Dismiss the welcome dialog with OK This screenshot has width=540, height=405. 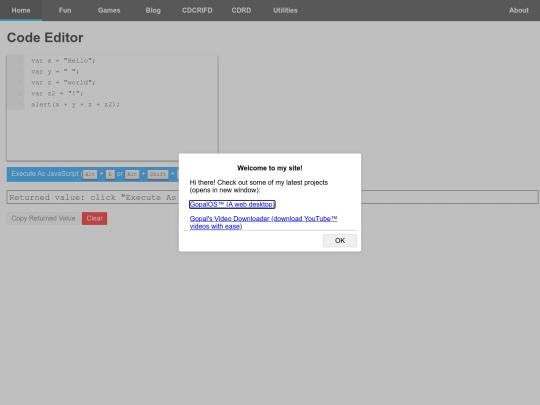340,240
